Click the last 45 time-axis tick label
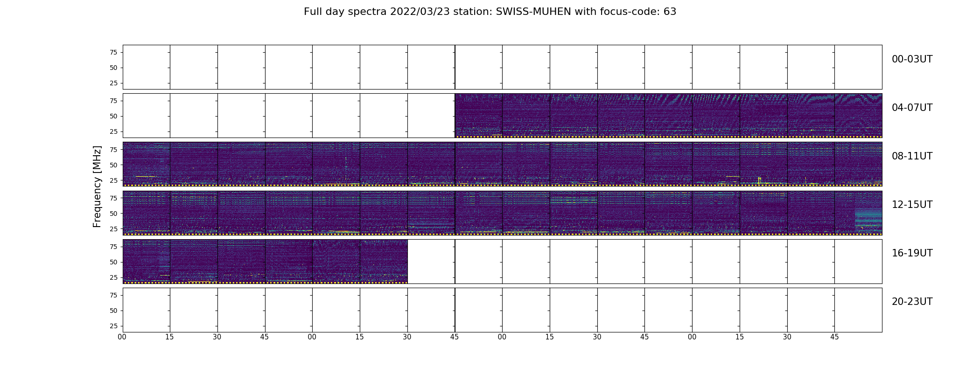This screenshot has width=980, height=373. 834,337
